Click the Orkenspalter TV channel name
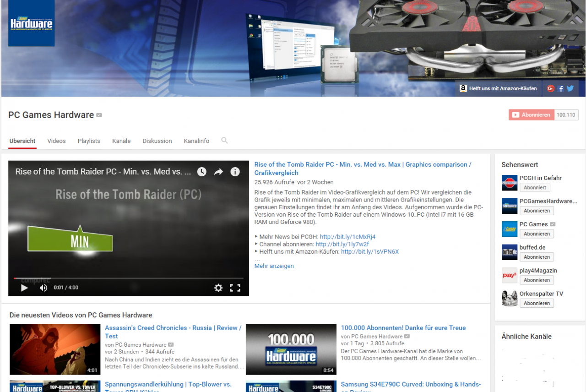Screen dimensions: 586x392 542,294
